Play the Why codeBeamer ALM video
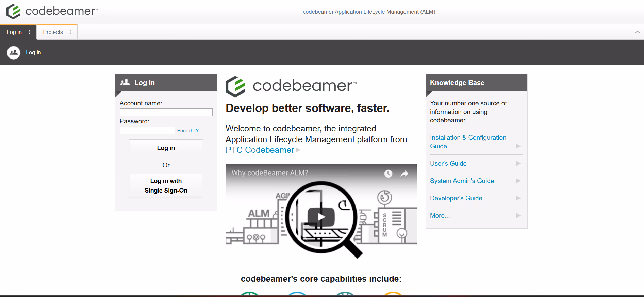 (x=321, y=217)
